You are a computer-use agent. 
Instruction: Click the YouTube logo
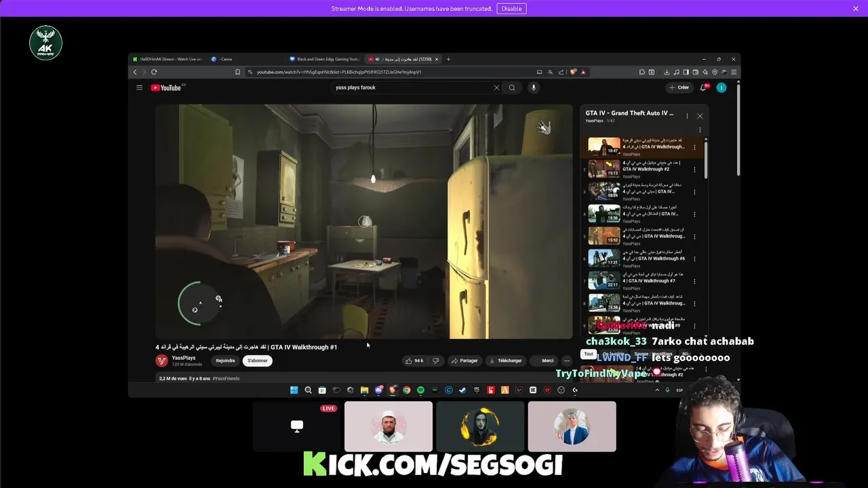pos(165,87)
